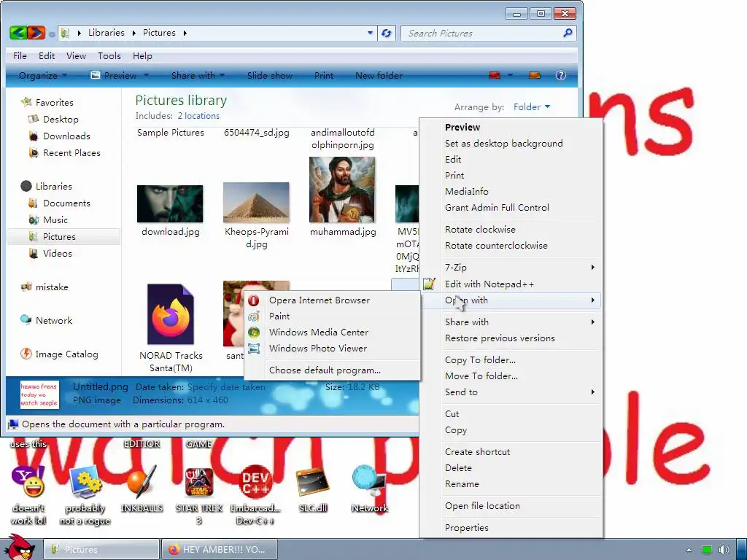Open the NORAD Tracks Santa file icon
This screenshot has height=560, width=747.
pos(171,314)
